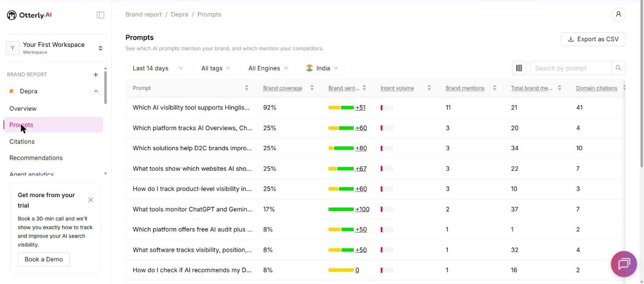The width and height of the screenshot is (644, 284).
Task: Click the search magnifier button
Action: point(618,68)
